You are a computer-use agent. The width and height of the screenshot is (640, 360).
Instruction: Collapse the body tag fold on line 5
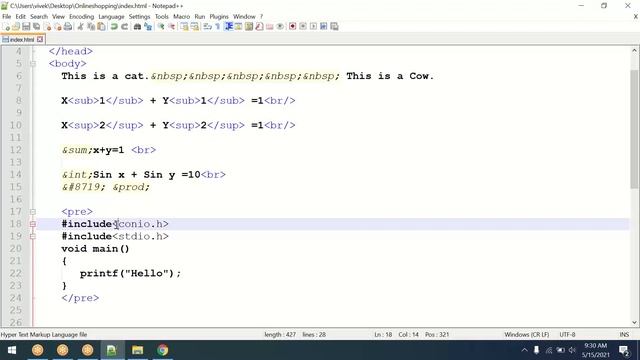(33, 64)
